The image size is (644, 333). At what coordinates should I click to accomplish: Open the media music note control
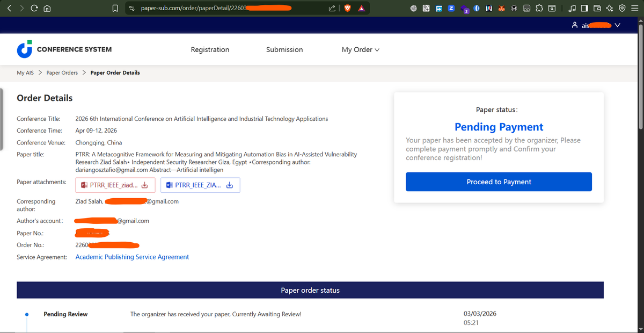click(x=572, y=8)
